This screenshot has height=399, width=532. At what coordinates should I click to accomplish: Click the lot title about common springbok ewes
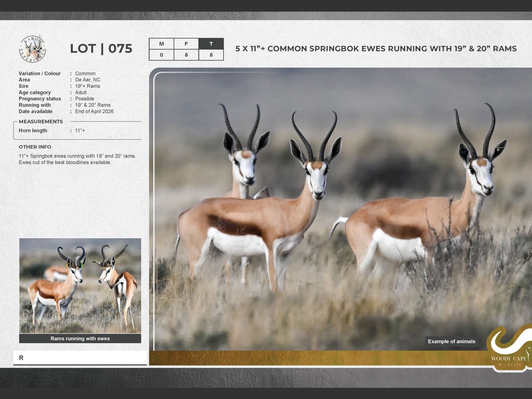[x=376, y=49]
